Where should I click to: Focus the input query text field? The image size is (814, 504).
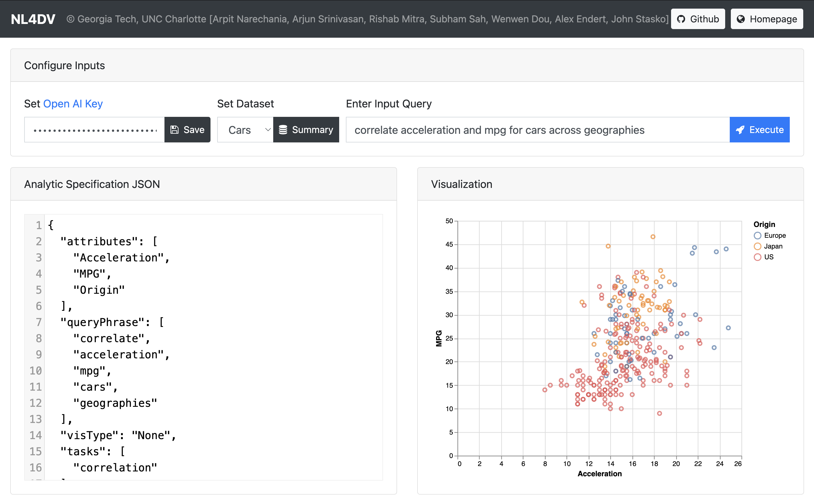538,130
